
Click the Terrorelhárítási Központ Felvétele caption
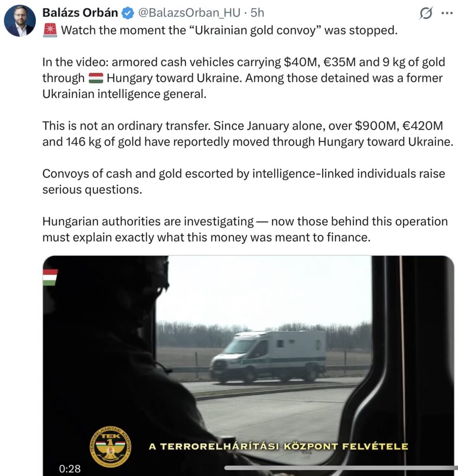pos(278,447)
